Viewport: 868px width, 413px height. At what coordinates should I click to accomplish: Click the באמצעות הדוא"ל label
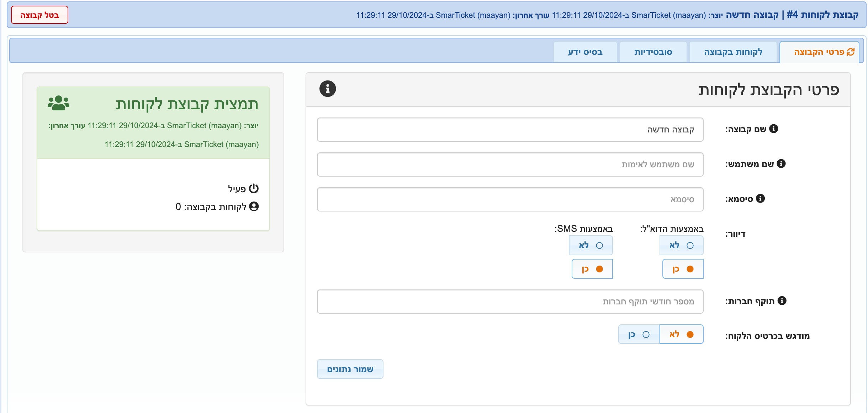coord(672,229)
